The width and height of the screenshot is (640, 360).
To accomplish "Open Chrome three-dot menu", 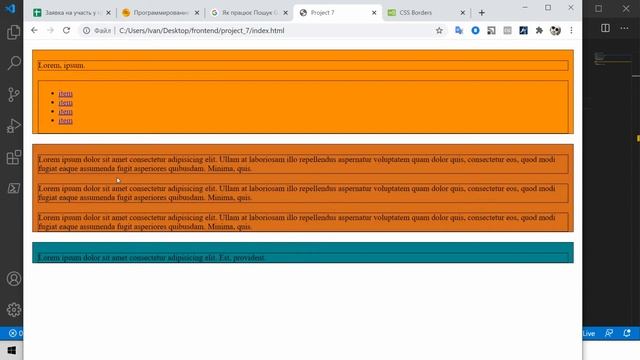I will point(571,31).
